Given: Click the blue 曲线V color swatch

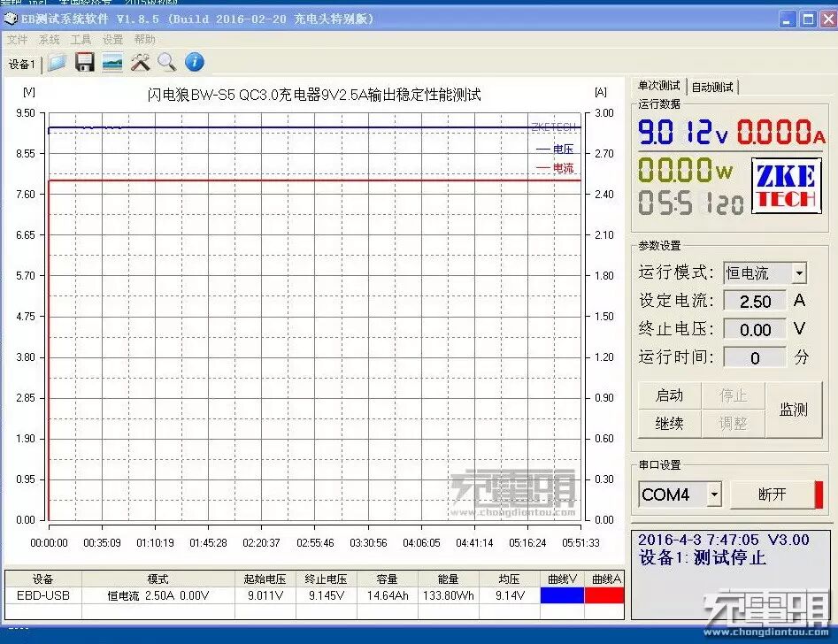Looking at the screenshot, I should point(562,595).
